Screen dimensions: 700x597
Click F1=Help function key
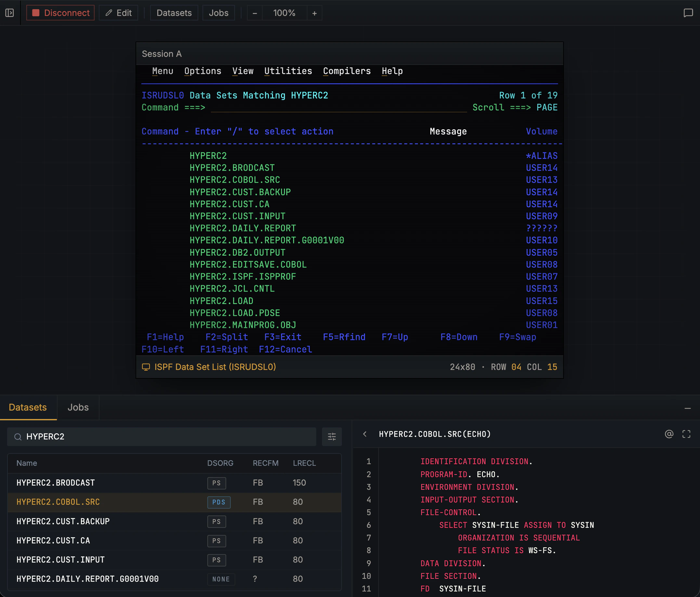pos(165,337)
